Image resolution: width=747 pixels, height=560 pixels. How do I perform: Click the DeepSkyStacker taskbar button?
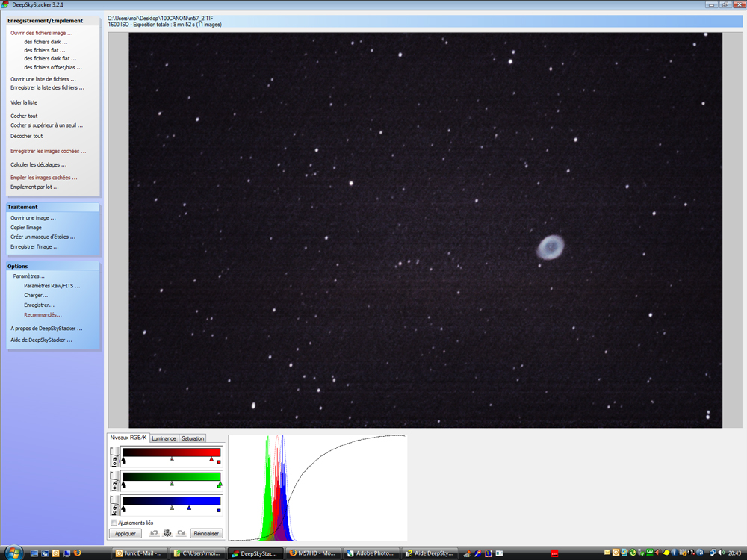(x=255, y=553)
